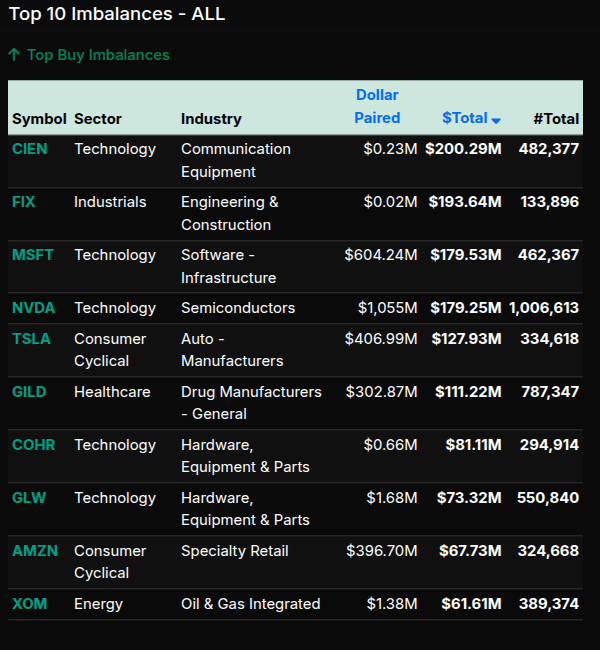
Task: Click the Top 10 Imbalances - ALL title
Action: 116,14
